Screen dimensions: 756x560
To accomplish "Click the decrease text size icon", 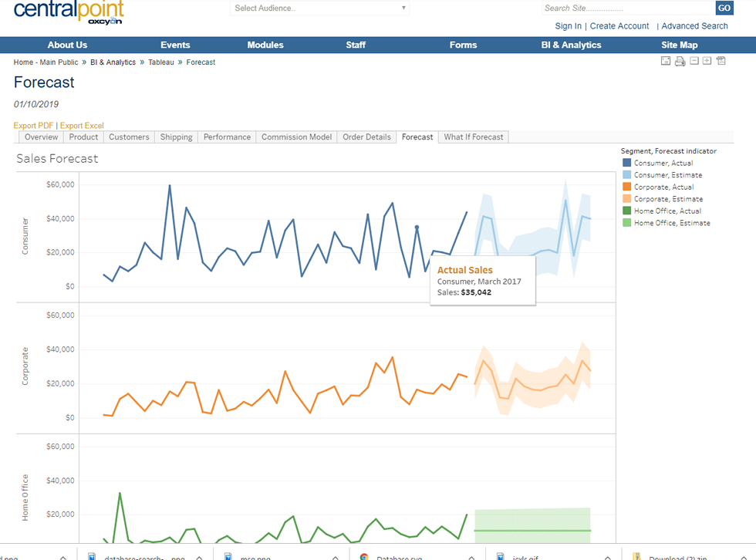I will point(694,62).
